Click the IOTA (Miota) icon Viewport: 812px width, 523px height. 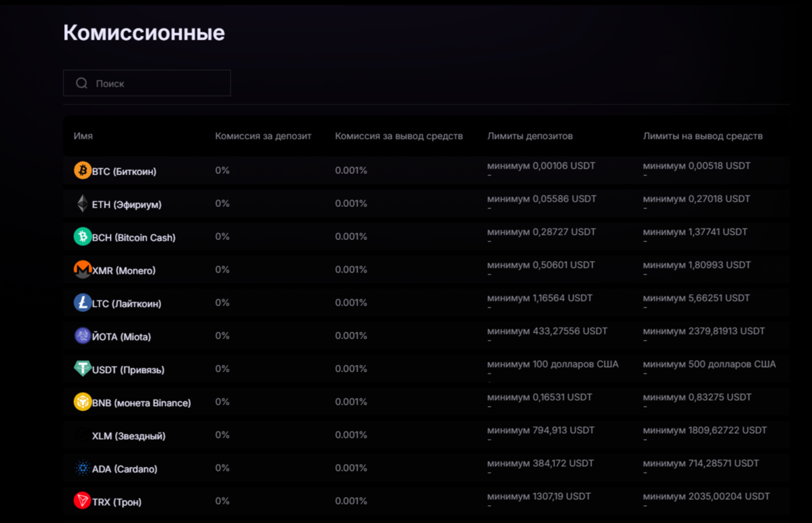point(83,336)
